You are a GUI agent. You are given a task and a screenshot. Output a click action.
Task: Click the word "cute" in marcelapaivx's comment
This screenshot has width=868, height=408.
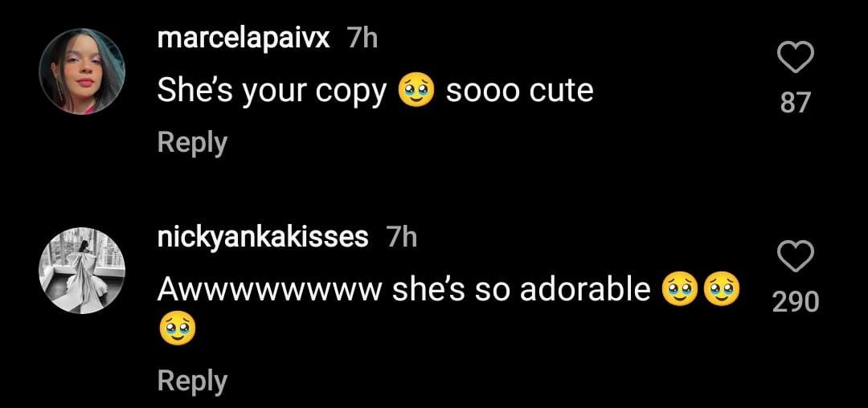point(562,92)
